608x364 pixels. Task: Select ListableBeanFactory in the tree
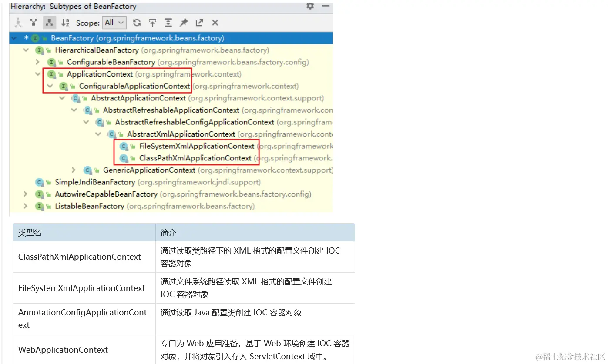[x=90, y=206]
